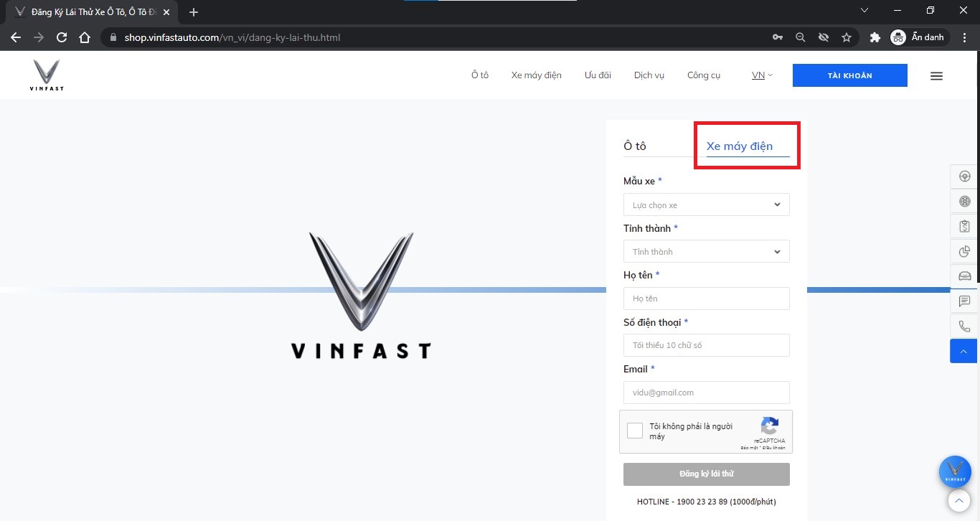Click the browser home icon

coord(85,37)
